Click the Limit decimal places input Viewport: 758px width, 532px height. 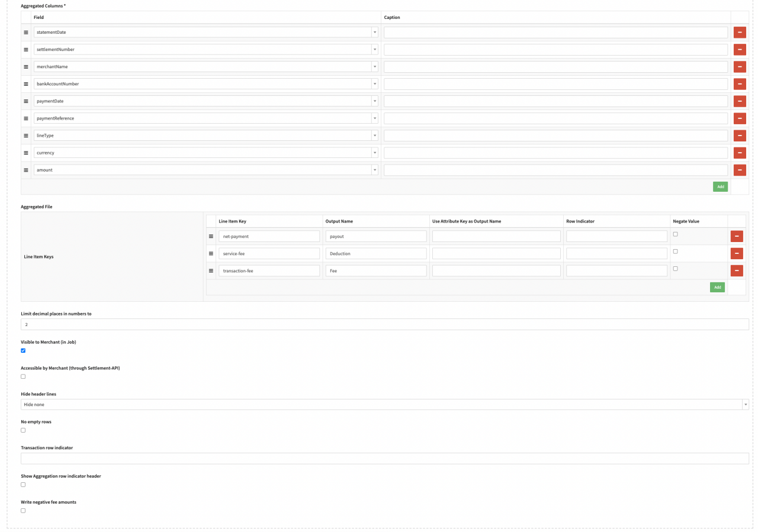(x=384, y=324)
